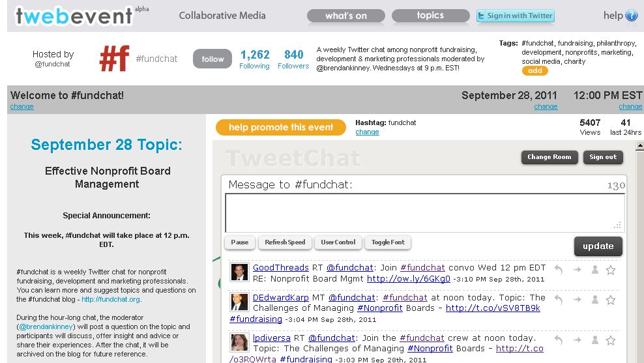Open User Control options
This screenshot has height=363, width=644.
[x=338, y=242]
